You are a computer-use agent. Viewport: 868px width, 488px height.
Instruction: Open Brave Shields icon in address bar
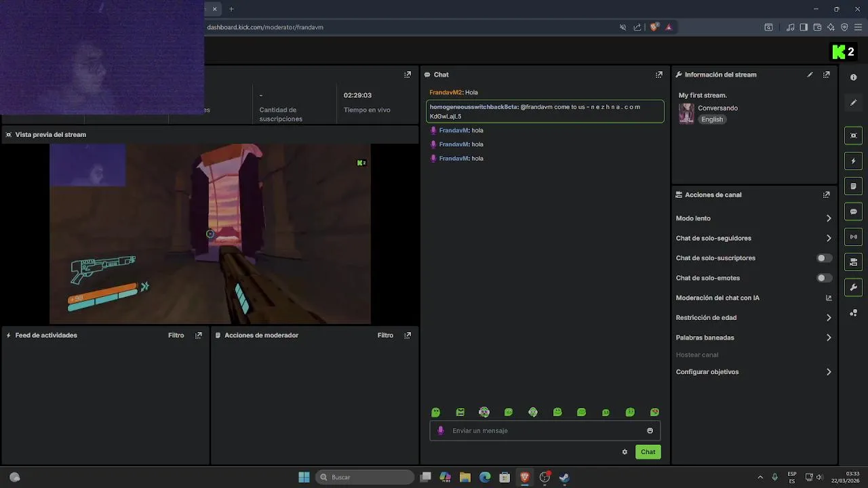click(654, 27)
